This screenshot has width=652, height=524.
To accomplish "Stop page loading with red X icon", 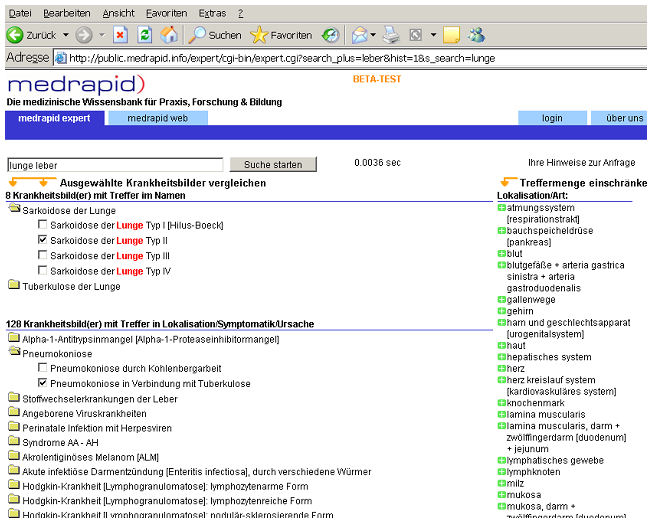I will pyautogui.click(x=120, y=35).
